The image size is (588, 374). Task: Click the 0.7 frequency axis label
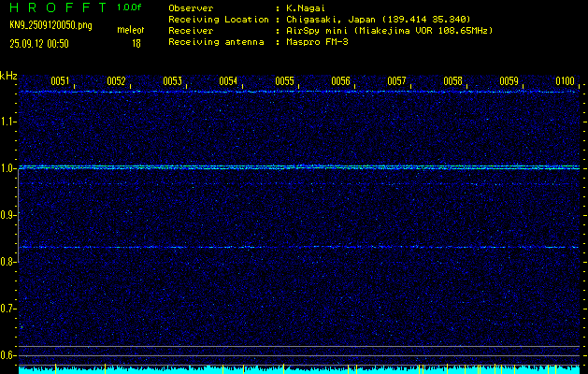7,309
